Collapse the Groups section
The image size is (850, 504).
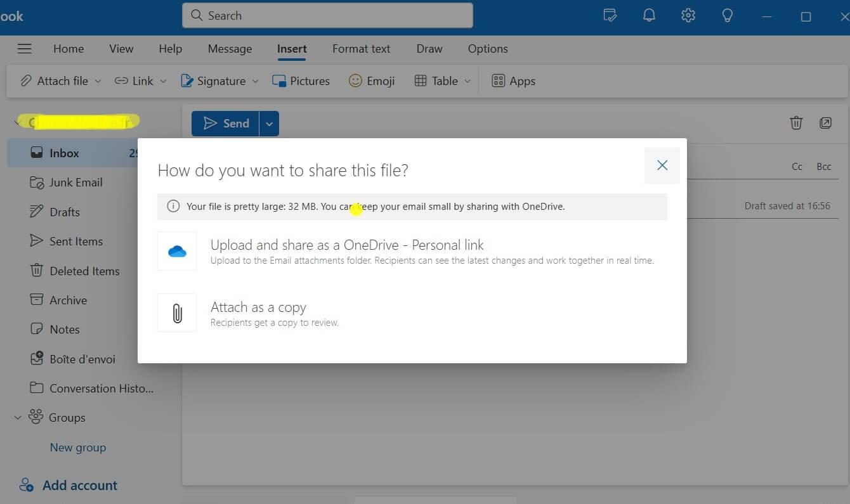(x=17, y=417)
